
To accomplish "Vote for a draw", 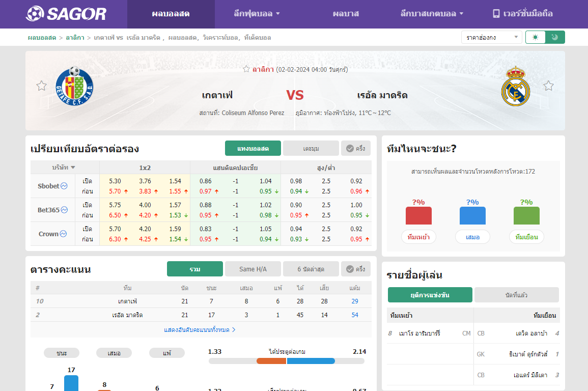I will coord(472,237).
